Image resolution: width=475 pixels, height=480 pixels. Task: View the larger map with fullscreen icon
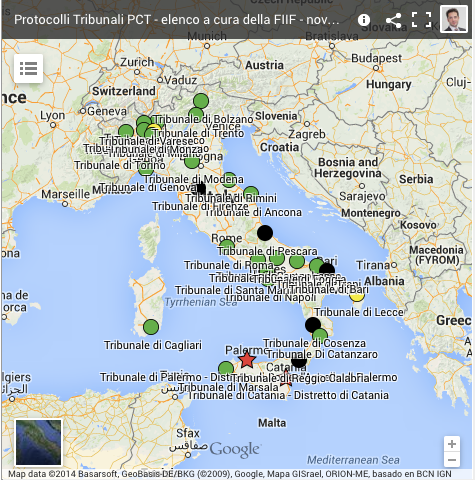pos(421,20)
